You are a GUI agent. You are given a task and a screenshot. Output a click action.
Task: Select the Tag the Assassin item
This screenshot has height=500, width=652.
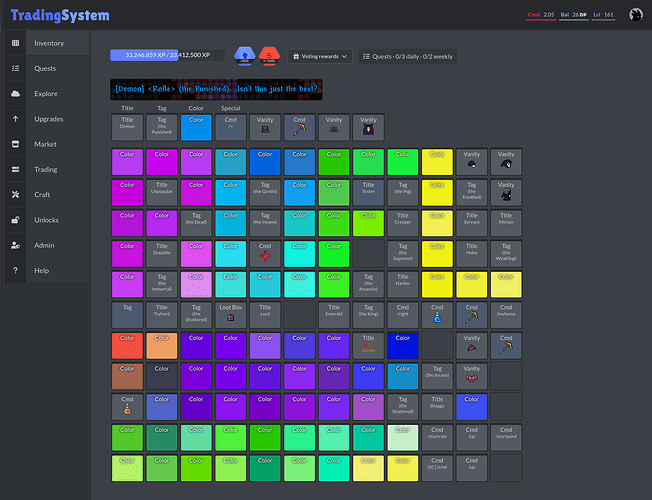[368, 285]
